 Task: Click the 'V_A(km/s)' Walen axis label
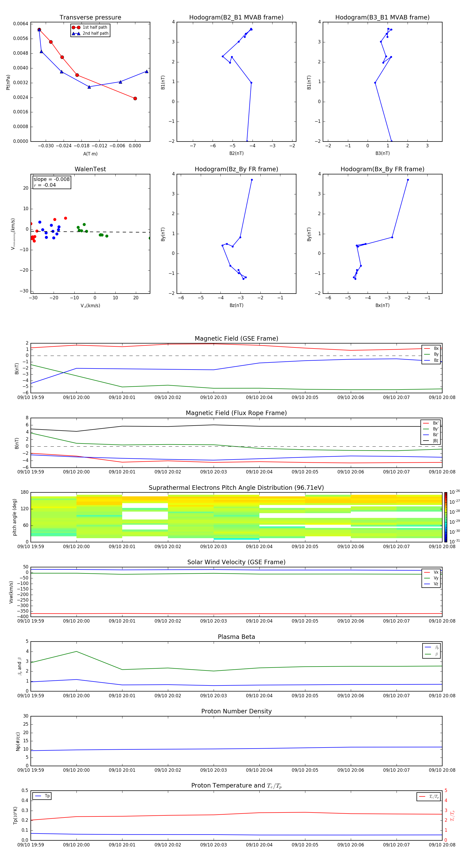[x=90, y=306]
